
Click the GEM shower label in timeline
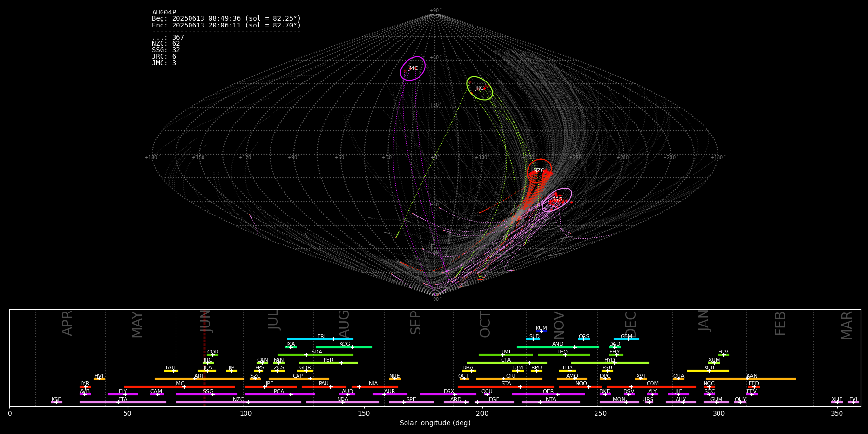[x=626, y=337]
